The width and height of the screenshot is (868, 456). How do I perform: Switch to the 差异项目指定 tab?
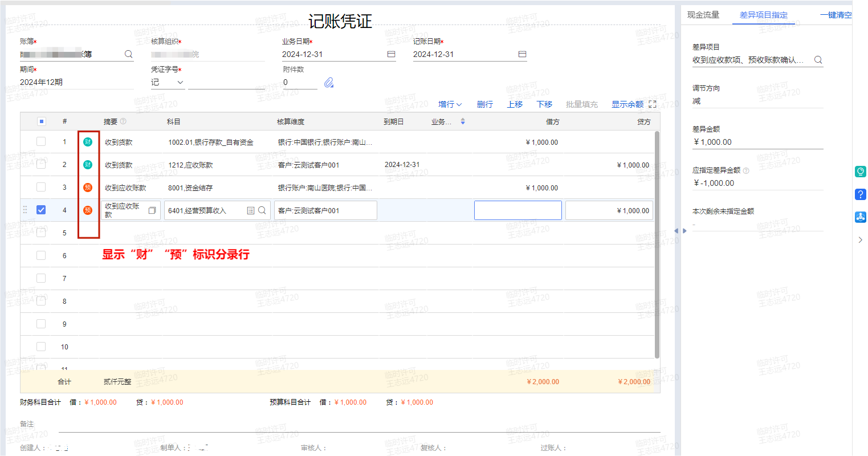pyautogui.click(x=764, y=15)
